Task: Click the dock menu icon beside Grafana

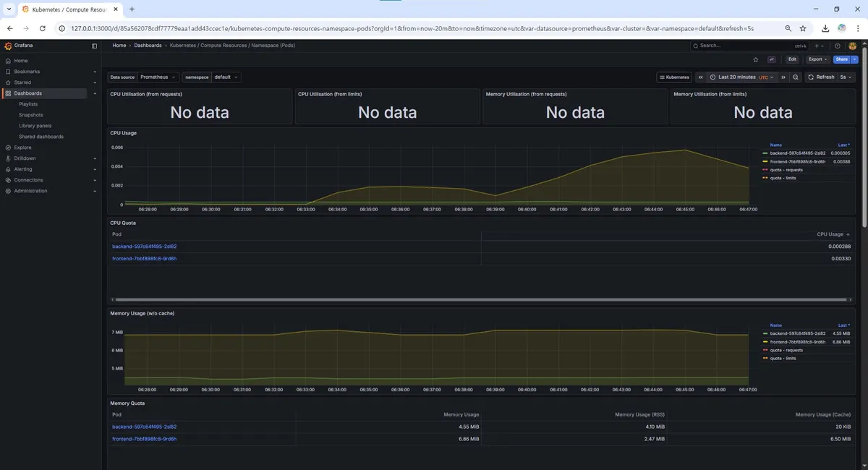Action: (94, 46)
